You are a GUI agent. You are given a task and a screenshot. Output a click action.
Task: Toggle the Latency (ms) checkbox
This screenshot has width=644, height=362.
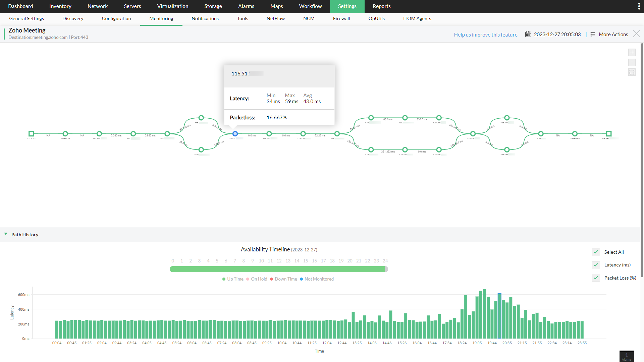[x=596, y=265]
